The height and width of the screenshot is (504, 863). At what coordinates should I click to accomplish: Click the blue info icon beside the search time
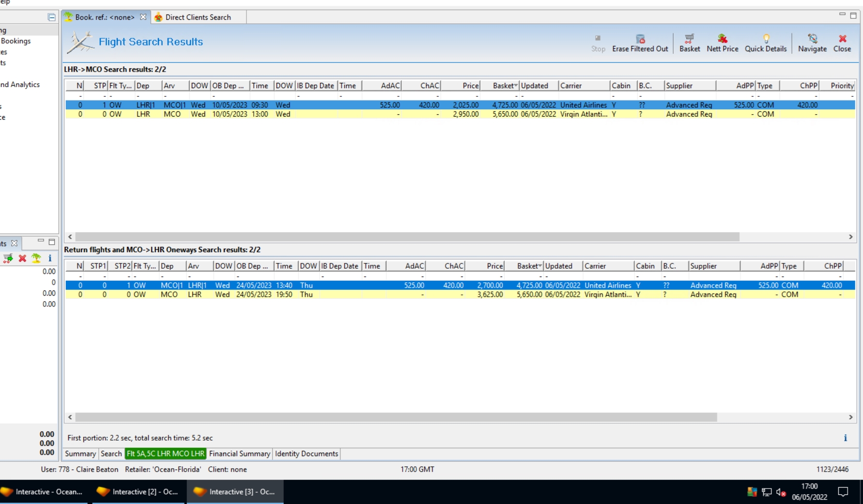coord(845,438)
